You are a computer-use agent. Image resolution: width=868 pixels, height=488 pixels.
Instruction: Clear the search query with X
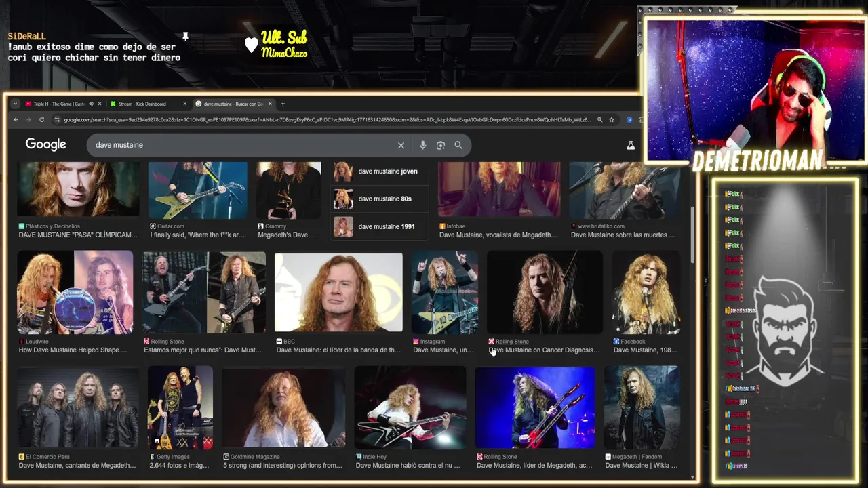point(401,145)
